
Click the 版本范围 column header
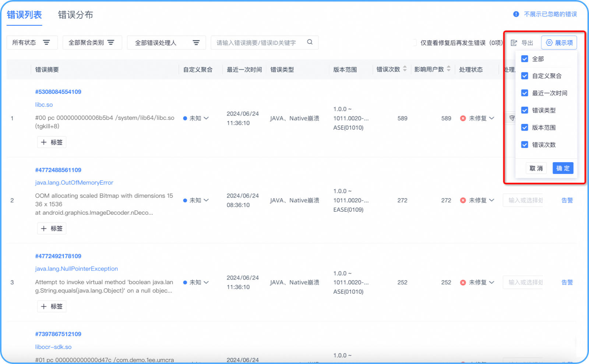(x=345, y=69)
